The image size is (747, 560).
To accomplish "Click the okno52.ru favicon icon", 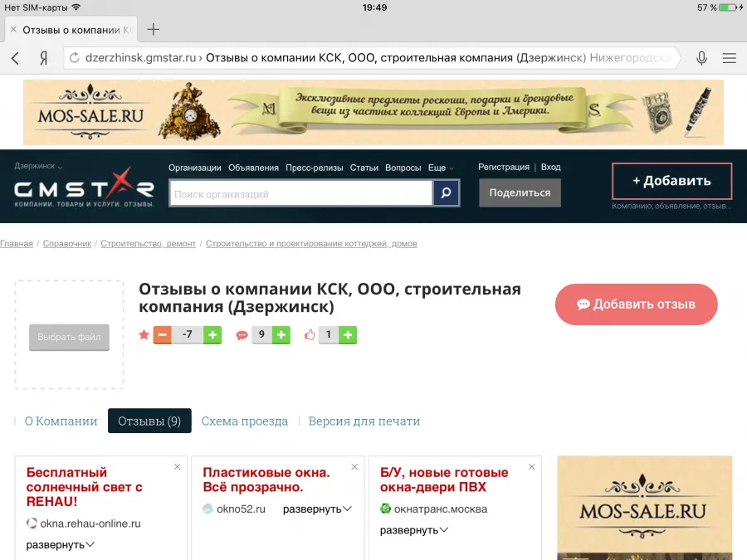I will tap(207, 509).
